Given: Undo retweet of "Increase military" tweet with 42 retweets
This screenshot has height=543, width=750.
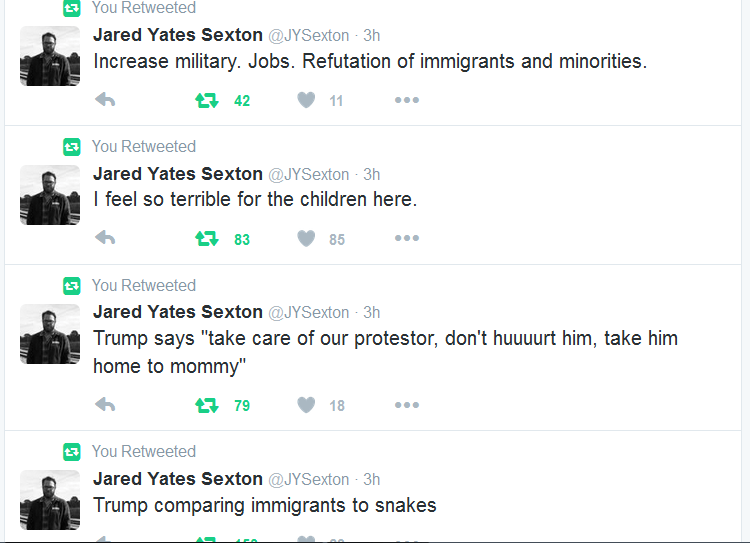Looking at the screenshot, I should pyautogui.click(x=207, y=100).
